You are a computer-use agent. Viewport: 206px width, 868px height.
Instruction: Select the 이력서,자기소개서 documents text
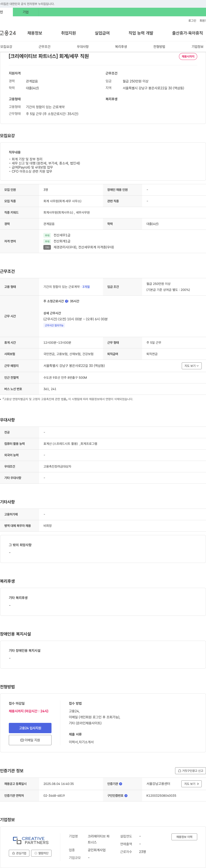[x=81, y=742]
